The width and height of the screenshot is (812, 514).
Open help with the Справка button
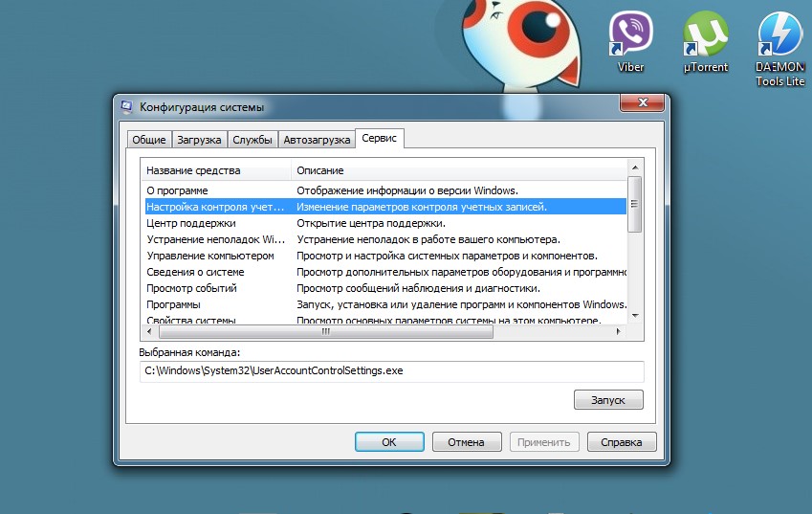622,442
